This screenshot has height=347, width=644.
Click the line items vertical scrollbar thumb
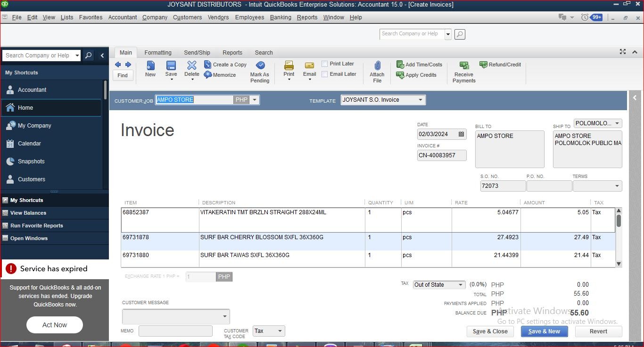coord(619,220)
